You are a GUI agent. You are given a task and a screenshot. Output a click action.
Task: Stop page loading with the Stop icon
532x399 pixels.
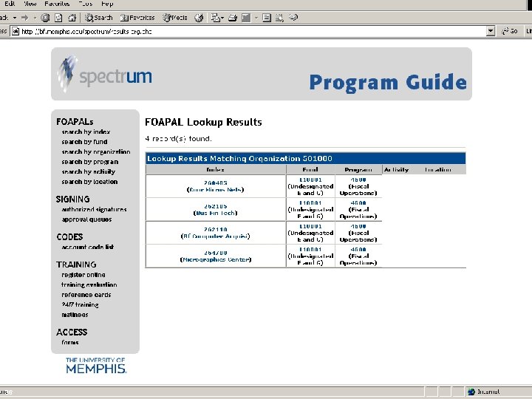(x=45, y=18)
